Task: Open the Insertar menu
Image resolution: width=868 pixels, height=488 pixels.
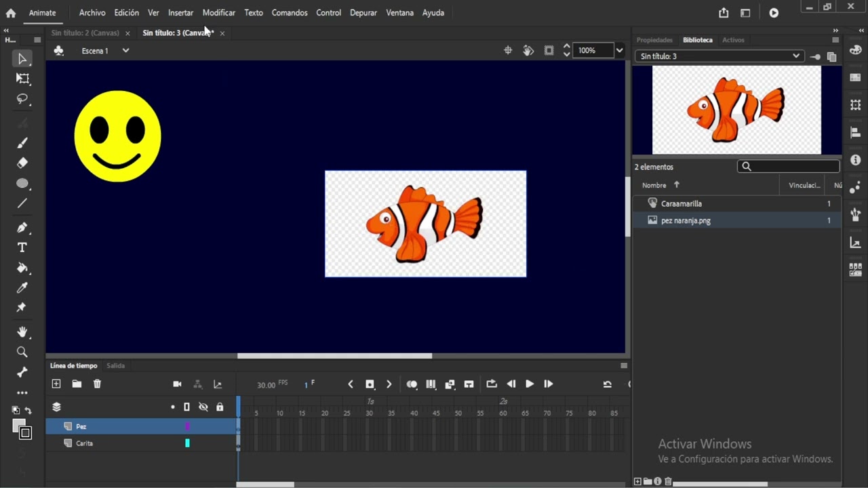Action: tap(180, 13)
